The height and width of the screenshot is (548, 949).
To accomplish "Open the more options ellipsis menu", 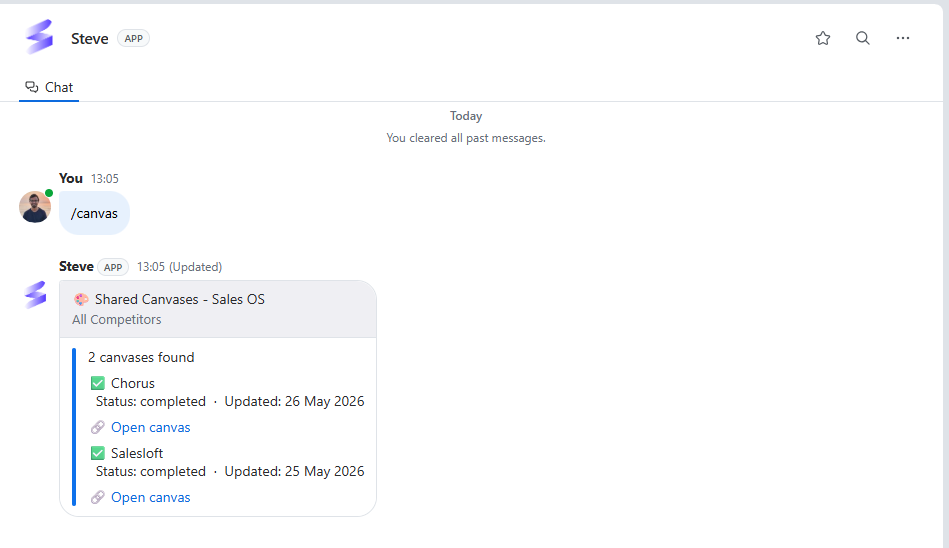I will 902,38.
